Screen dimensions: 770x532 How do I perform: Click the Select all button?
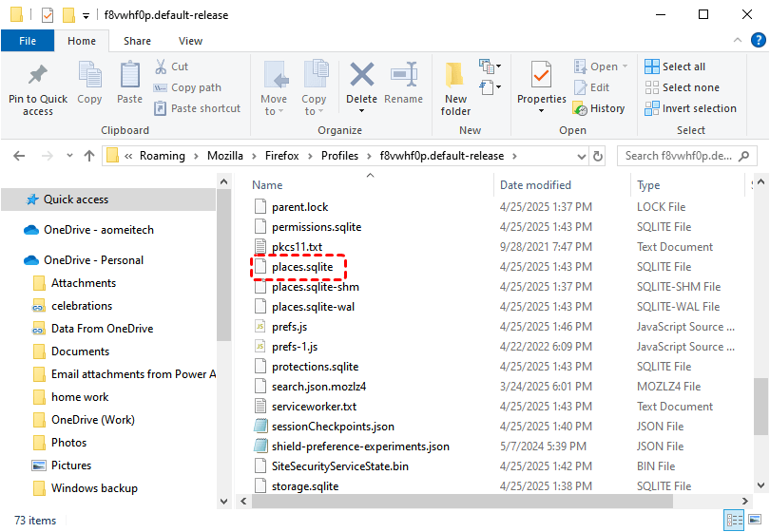click(x=675, y=66)
